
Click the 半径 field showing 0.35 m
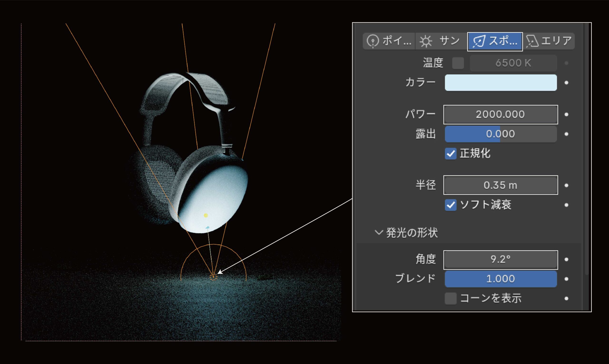[x=501, y=185]
